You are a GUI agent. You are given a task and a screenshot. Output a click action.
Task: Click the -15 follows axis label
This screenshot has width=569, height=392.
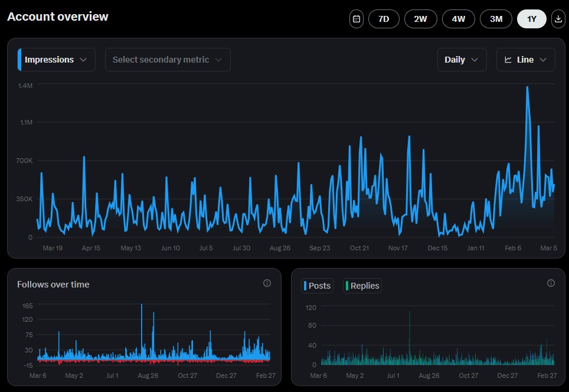pos(28,365)
